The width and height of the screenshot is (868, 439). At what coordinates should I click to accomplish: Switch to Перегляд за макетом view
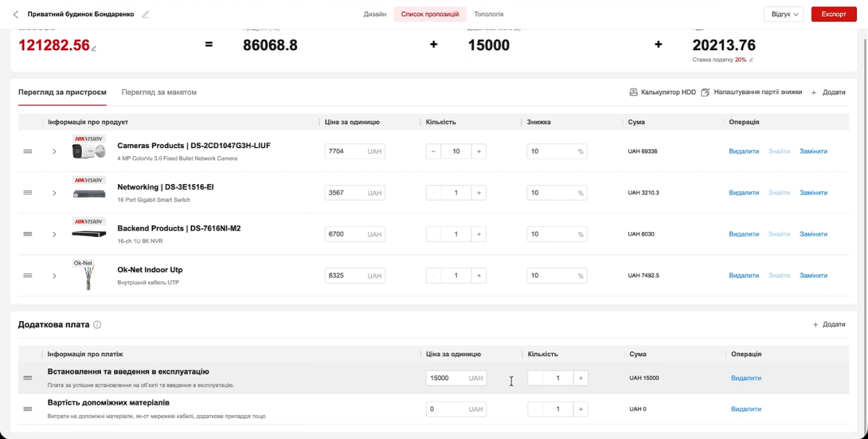coord(159,92)
